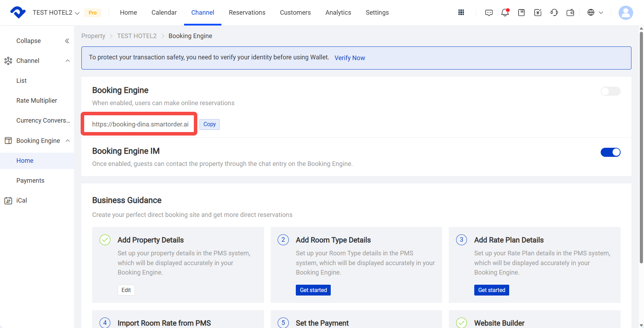Click the Verify Now link
The width and height of the screenshot is (644, 328).
pos(350,58)
